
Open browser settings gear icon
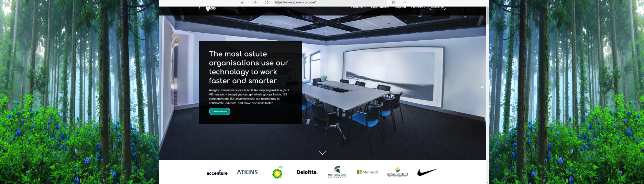point(394,2)
